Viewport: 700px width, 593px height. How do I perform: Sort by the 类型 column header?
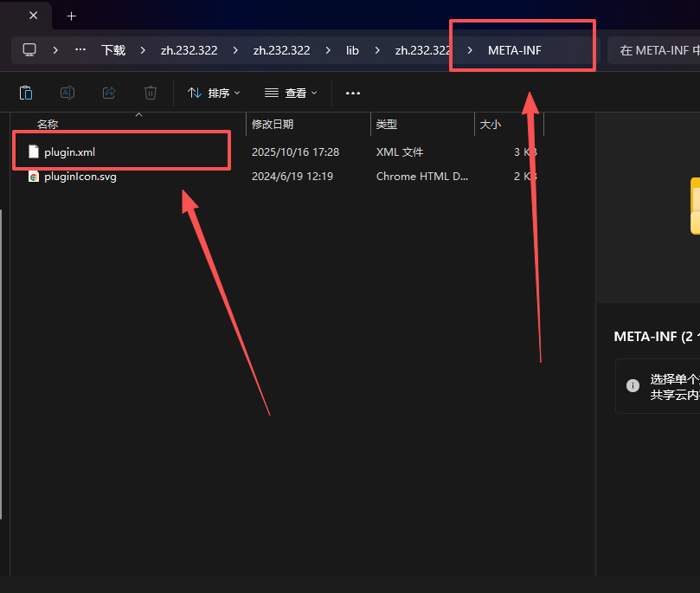pos(386,125)
